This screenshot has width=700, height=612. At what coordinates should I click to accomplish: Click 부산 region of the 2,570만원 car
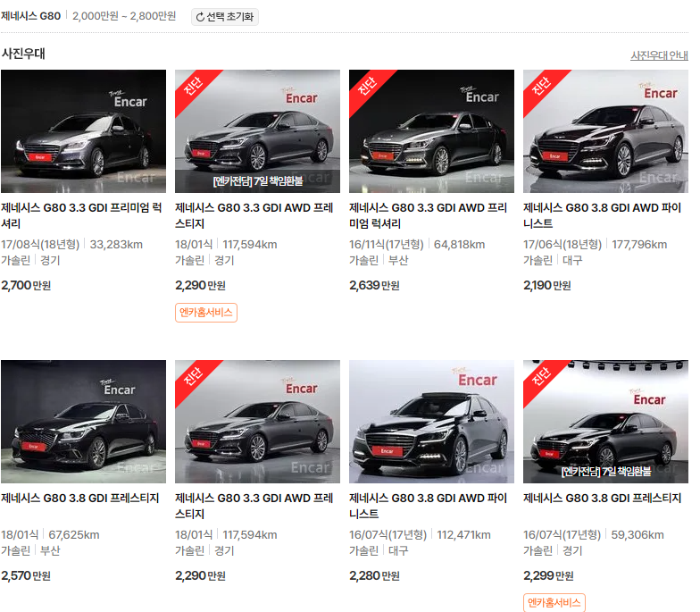(x=50, y=550)
